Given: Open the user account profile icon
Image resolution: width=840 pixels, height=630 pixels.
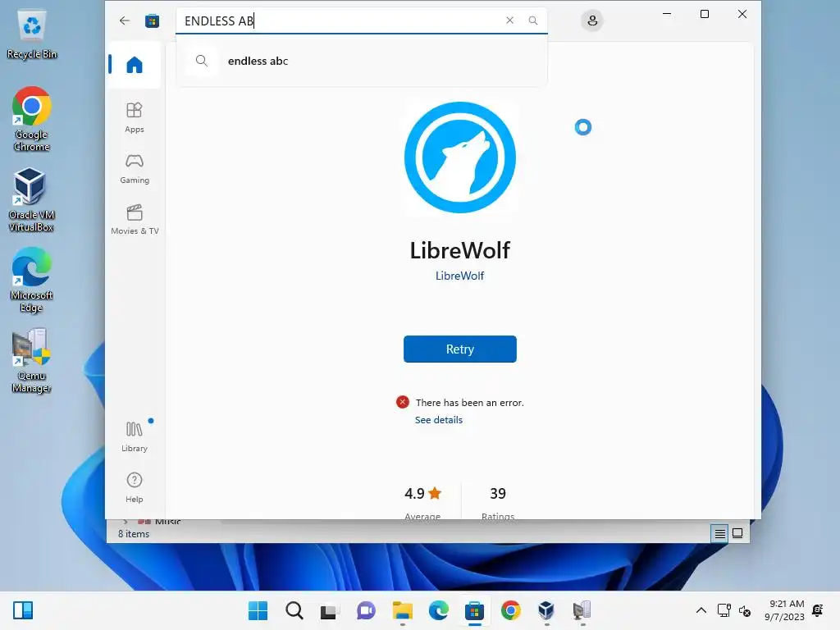Looking at the screenshot, I should [x=592, y=21].
